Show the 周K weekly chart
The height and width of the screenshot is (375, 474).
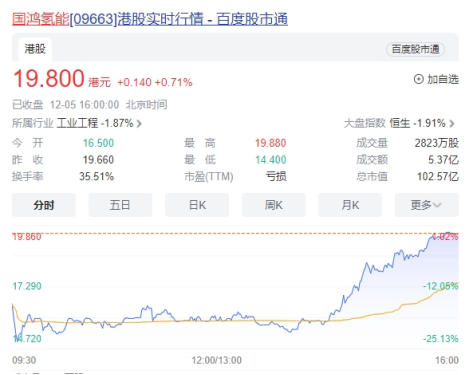click(x=273, y=205)
